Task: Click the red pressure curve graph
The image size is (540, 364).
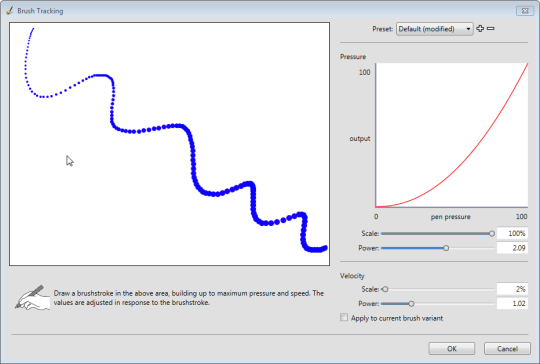Action: coord(451,135)
